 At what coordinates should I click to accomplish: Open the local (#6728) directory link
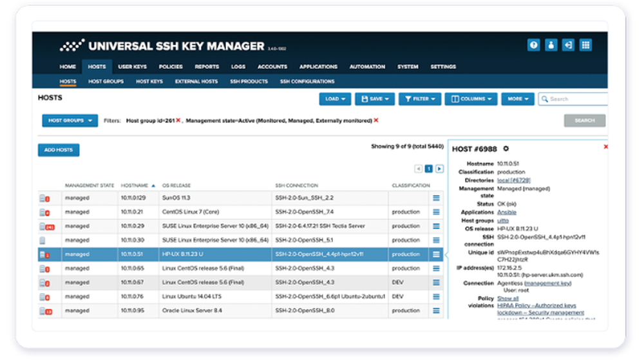[514, 180]
